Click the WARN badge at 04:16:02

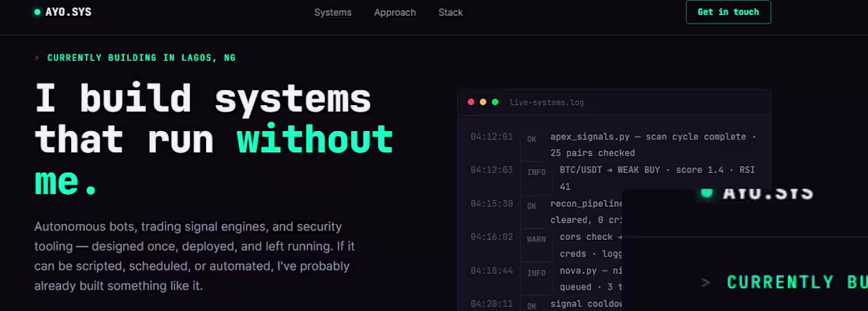537,239
